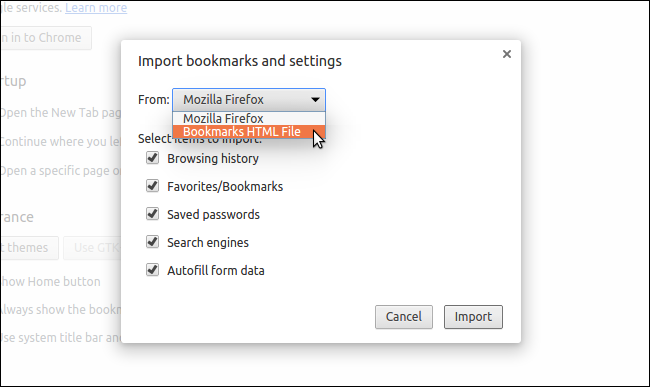
Task: Click the Saved passwords label text
Action: [x=213, y=215]
